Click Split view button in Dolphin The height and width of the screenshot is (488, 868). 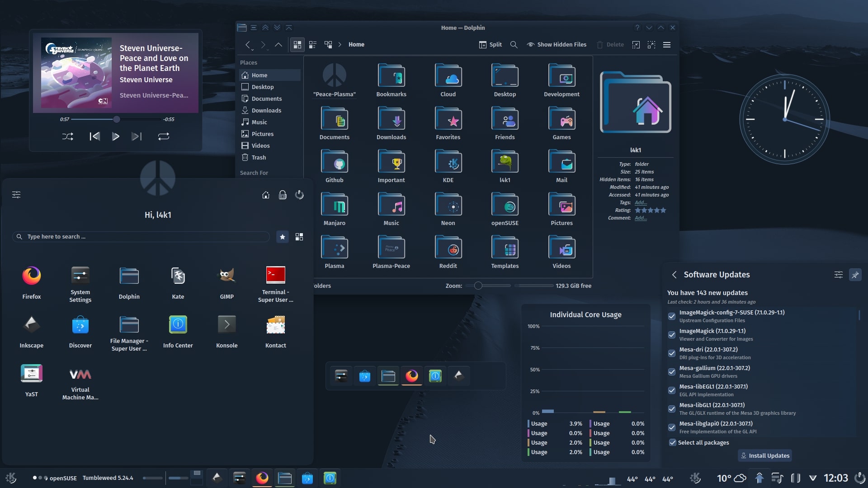click(491, 45)
